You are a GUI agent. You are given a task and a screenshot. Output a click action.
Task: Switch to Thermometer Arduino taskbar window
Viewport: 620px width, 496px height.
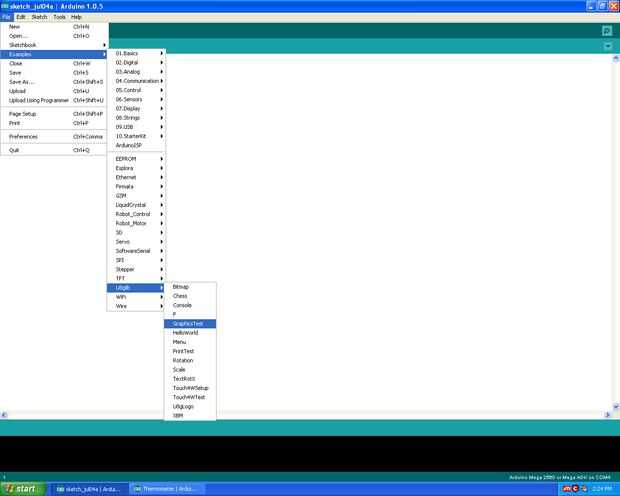click(x=168, y=489)
